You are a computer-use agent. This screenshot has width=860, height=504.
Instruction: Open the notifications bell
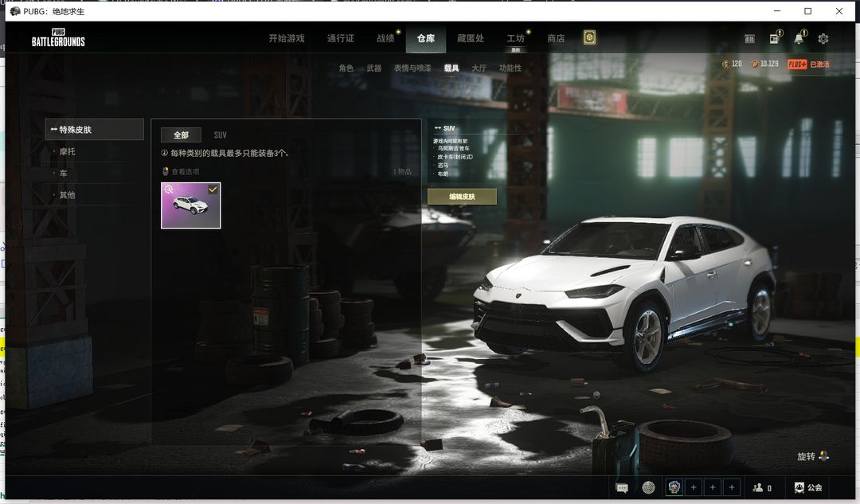pos(799,38)
